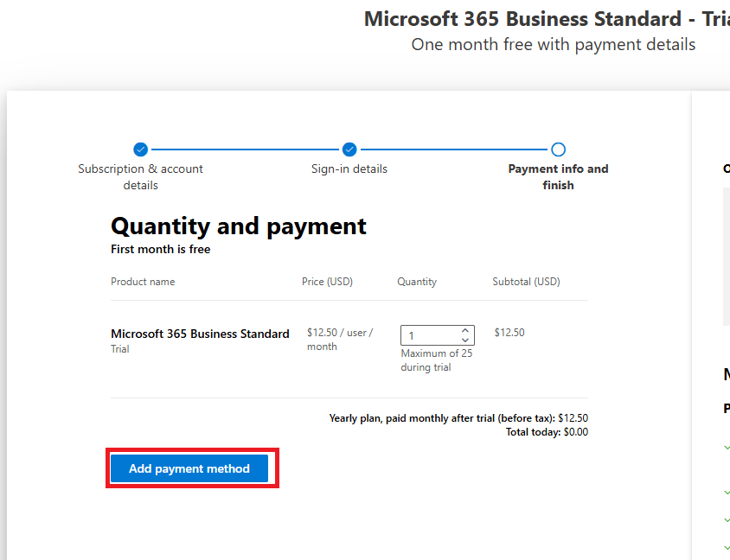This screenshot has height=560, width=730.
Task: Click the '$12.50 / user / month' price
Action: coord(340,340)
